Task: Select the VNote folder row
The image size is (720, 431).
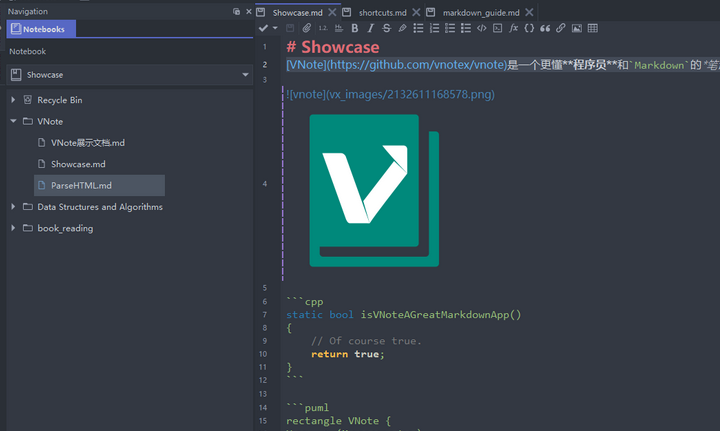Action: (x=50, y=121)
